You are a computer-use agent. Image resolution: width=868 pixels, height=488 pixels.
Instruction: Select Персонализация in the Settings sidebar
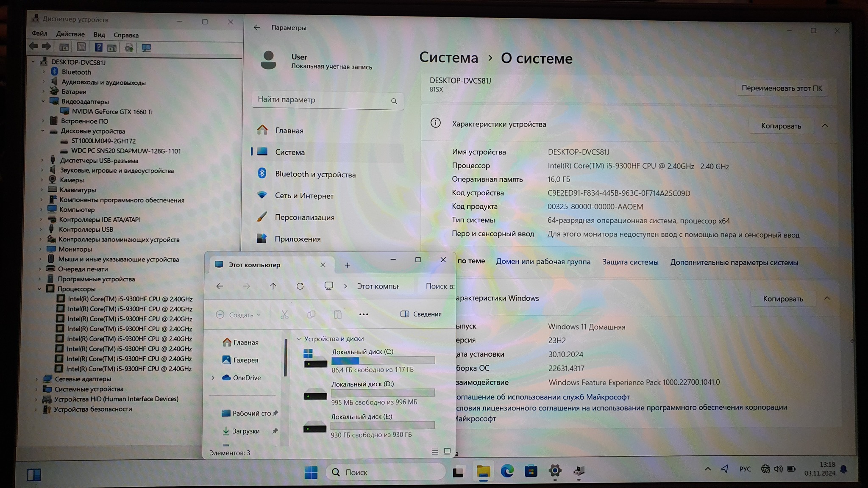click(304, 217)
